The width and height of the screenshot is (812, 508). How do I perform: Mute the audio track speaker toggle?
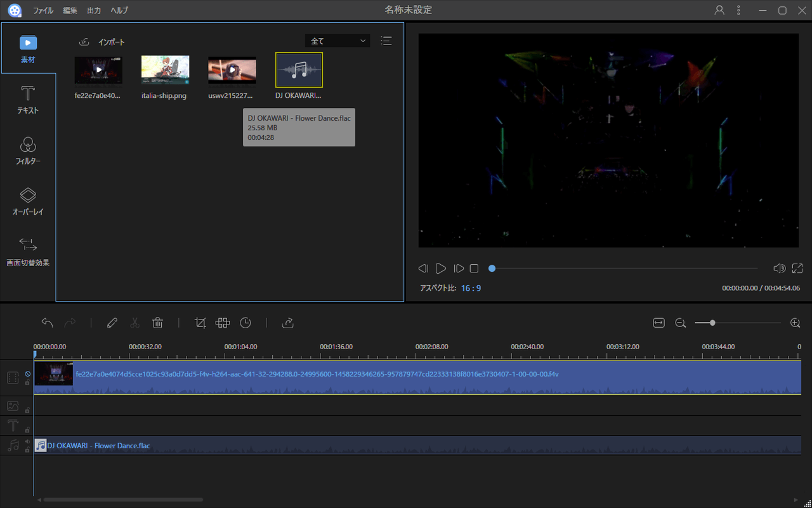click(27, 441)
